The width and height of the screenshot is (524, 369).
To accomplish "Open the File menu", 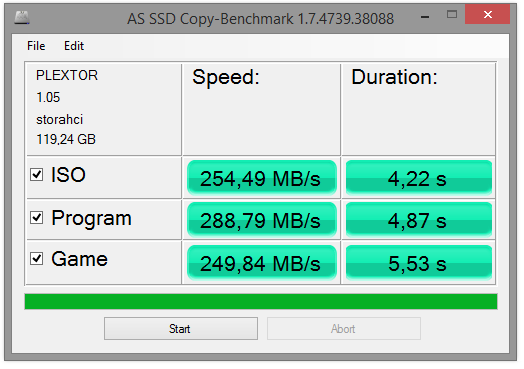I will [x=36, y=46].
